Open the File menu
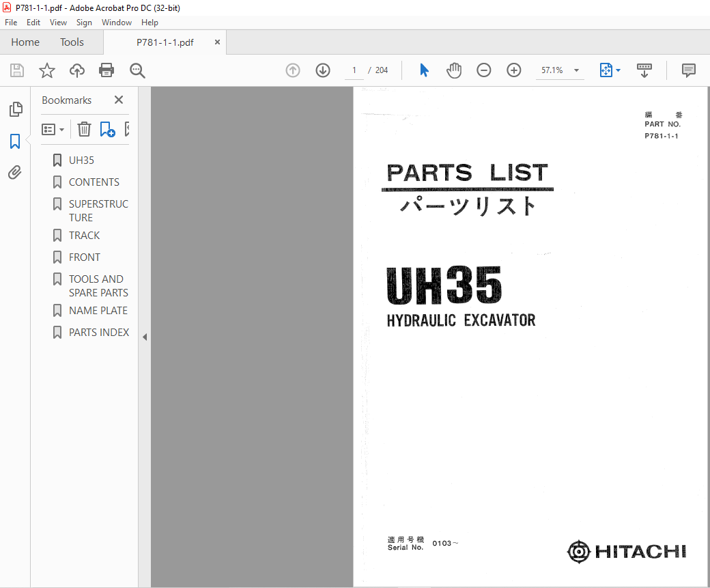 (x=11, y=23)
